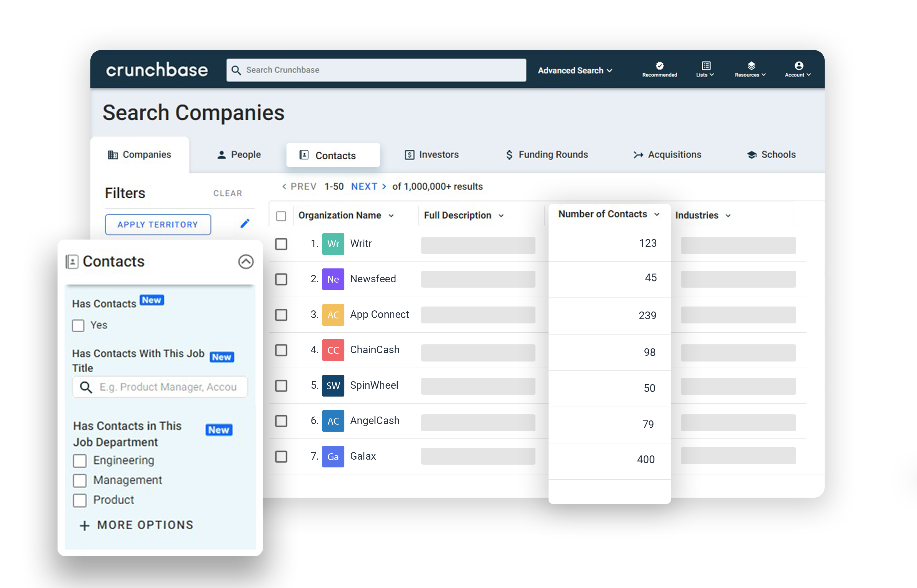Select the checkbox next to App Connect
This screenshot has width=917, height=588.
[x=281, y=315]
